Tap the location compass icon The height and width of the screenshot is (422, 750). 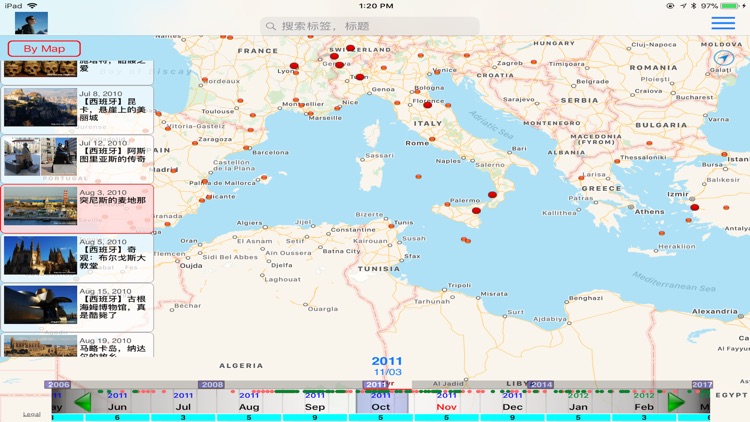click(724, 59)
